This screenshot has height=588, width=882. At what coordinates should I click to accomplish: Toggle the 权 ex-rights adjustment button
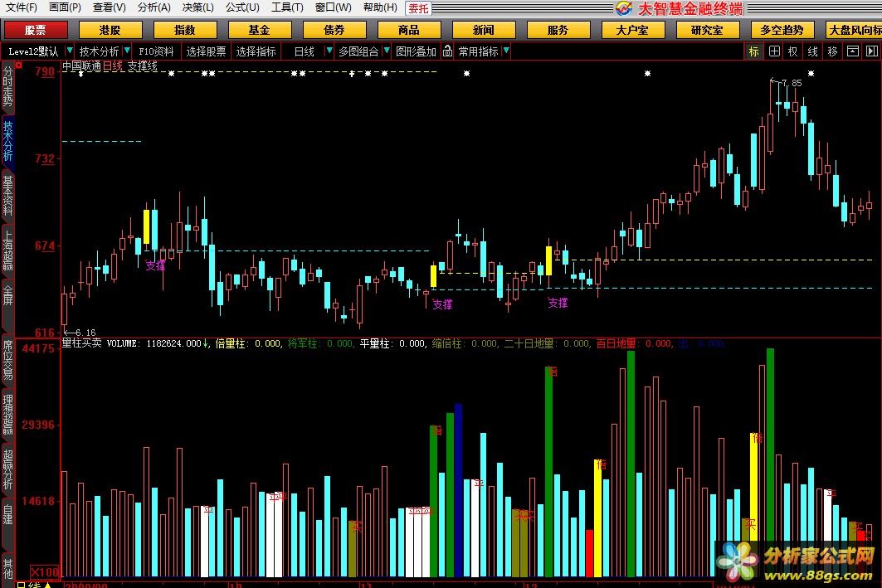tap(792, 51)
